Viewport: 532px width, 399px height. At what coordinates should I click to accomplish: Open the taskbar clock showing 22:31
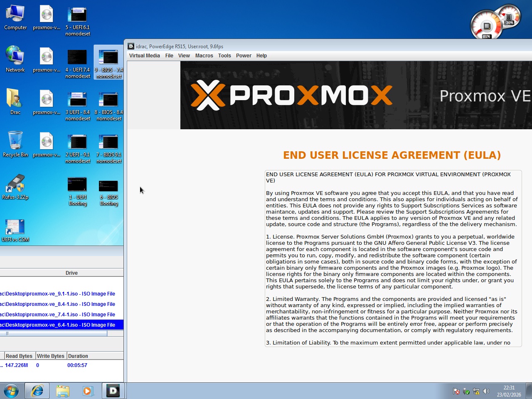509,391
